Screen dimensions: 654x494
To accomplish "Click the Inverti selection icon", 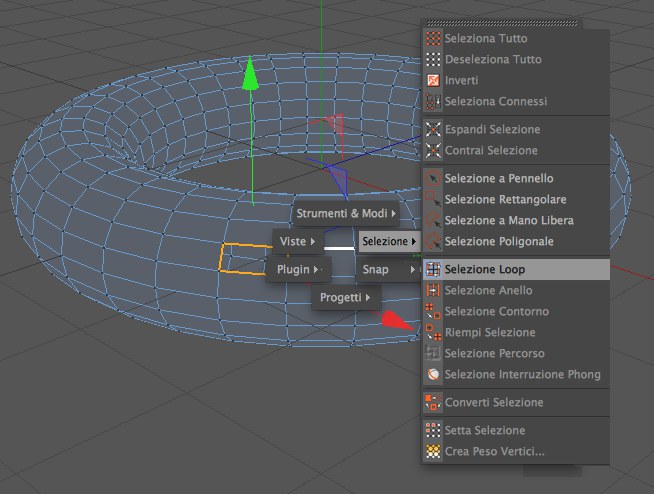I will [433, 80].
